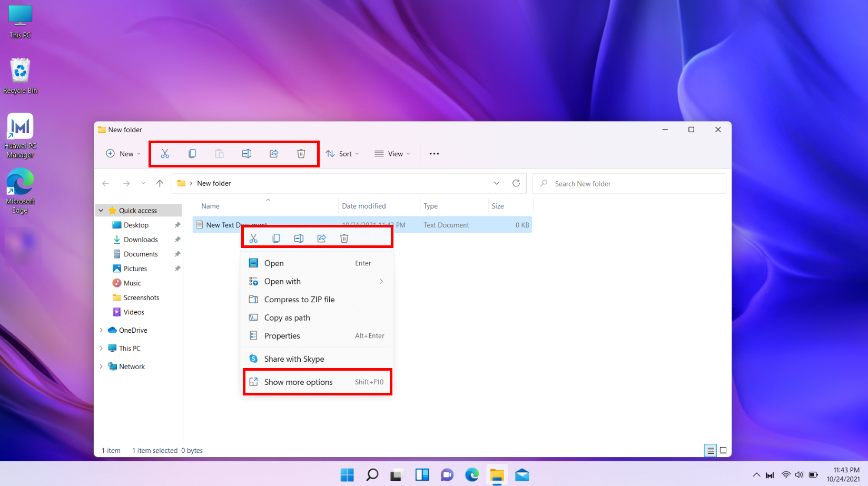Image resolution: width=868 pixels, height=486 pixels.
Task: Click the Copy icon in File Explorer toolbar
Action: coord(192,154)
